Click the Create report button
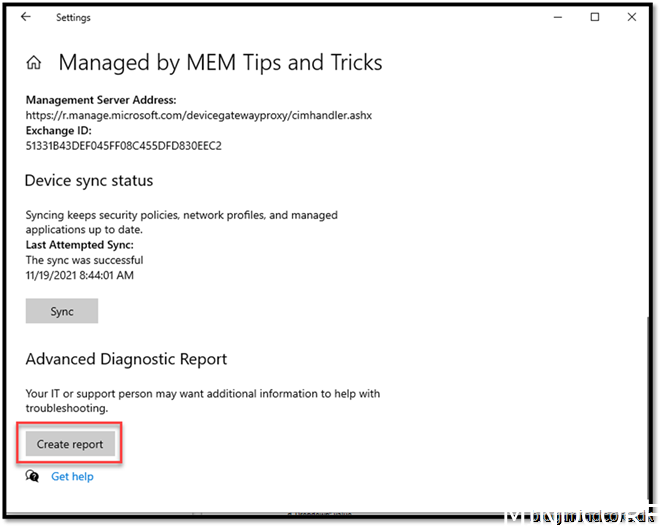The height and width of the screenshot is (527, 661). coord(70,443)
